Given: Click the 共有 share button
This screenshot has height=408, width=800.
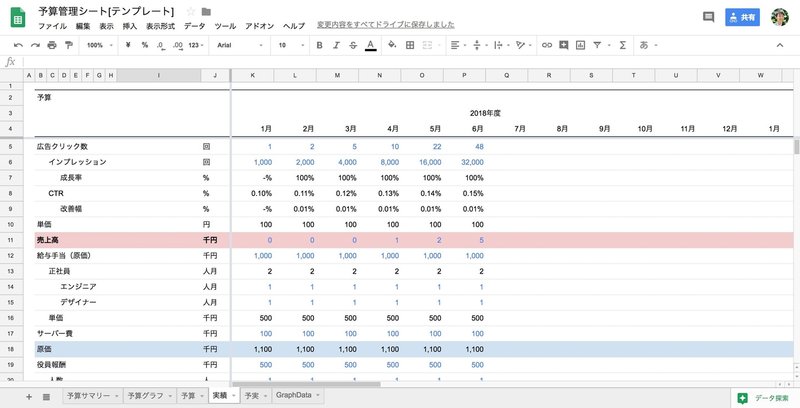Looking at the screenshot, I should point(742,17).
